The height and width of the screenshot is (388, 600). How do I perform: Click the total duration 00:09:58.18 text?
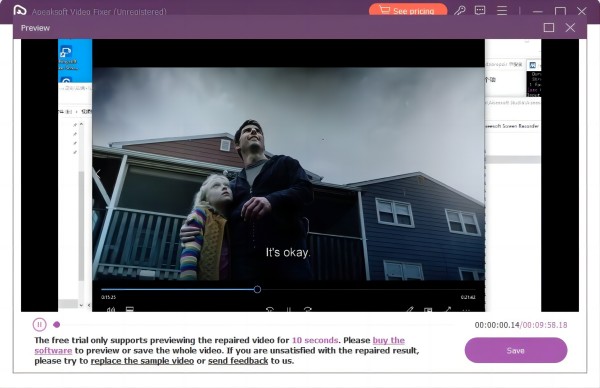545,325
